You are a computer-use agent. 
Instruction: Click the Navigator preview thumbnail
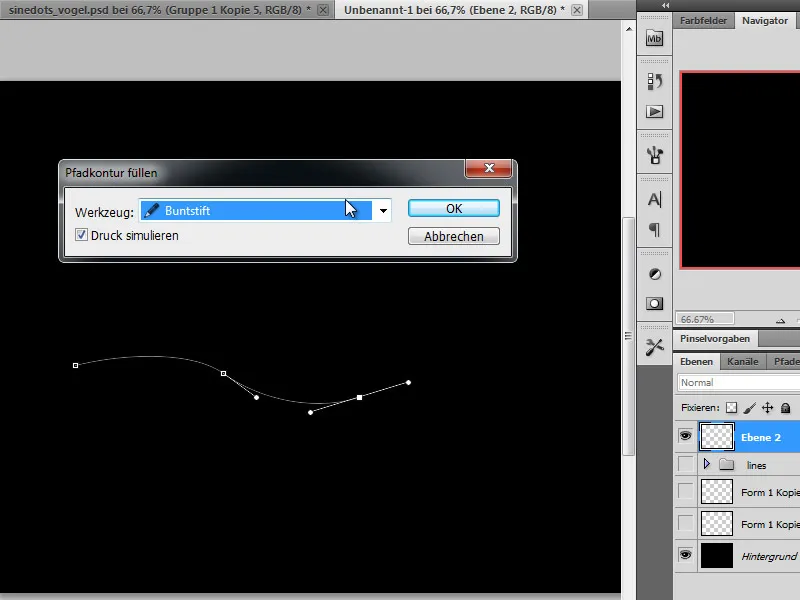click(740, 170)
